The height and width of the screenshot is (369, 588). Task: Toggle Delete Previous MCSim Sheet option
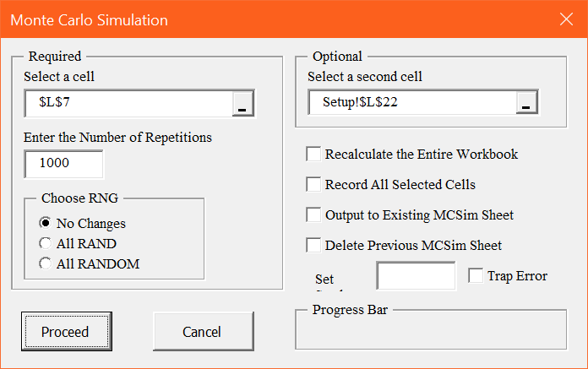313,246
